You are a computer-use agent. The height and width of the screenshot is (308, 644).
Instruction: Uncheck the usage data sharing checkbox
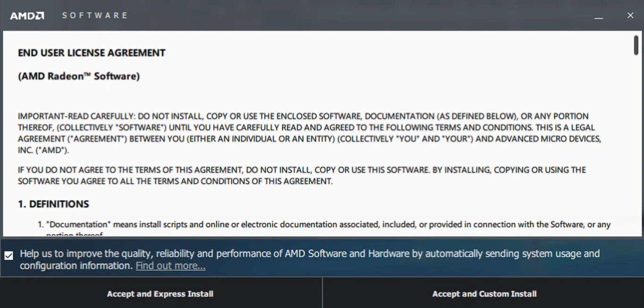tap(9, 256)
